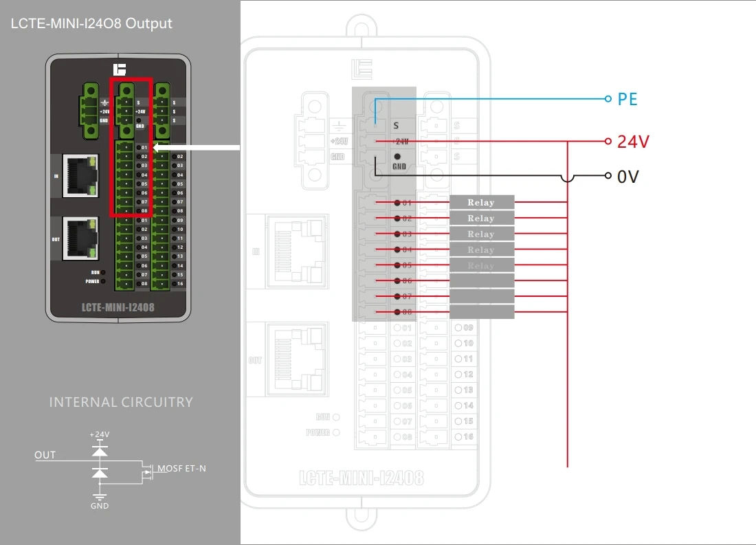The height and width of the screenshot is (545, 756).
Task: Select the IN Ethernet port icon
Action: [x=81, y=177]
